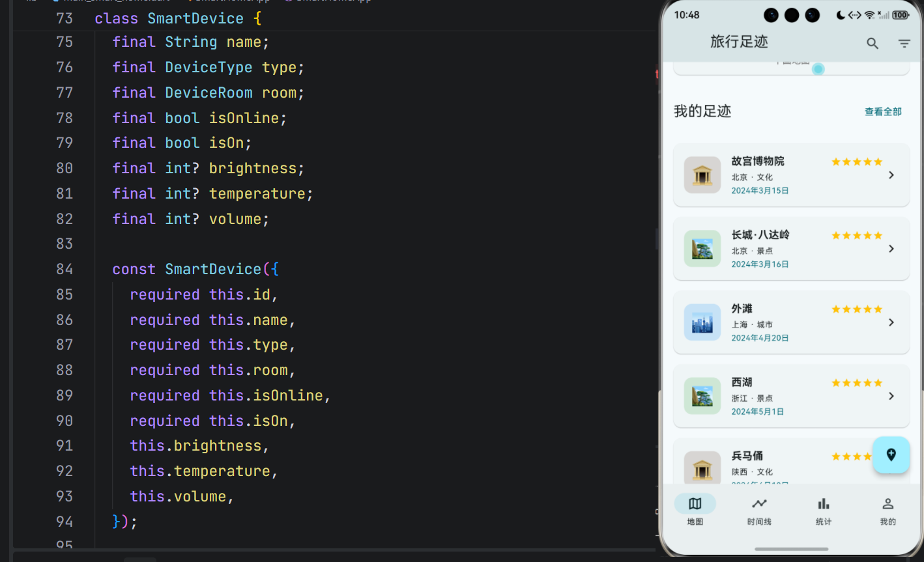Viewport: 924px width, 562px height.
Task: Select the 西湖 title text
Action: pyautogui.click(x=742, y=382)
